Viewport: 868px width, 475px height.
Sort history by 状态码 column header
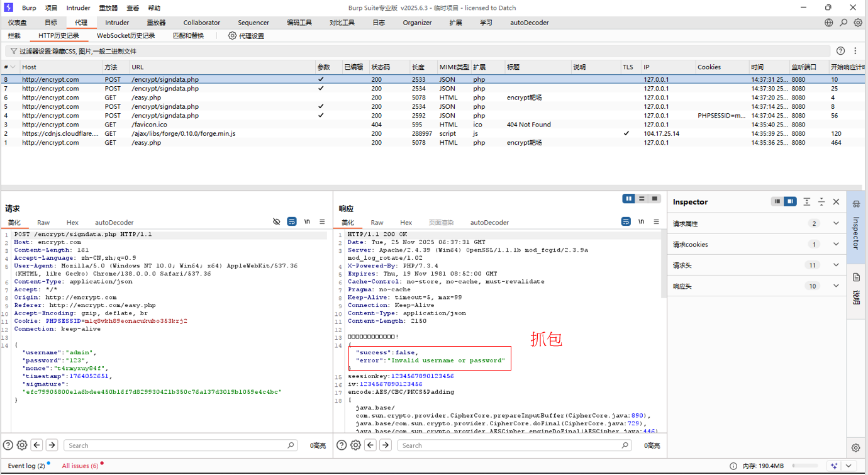pos(389,67)
